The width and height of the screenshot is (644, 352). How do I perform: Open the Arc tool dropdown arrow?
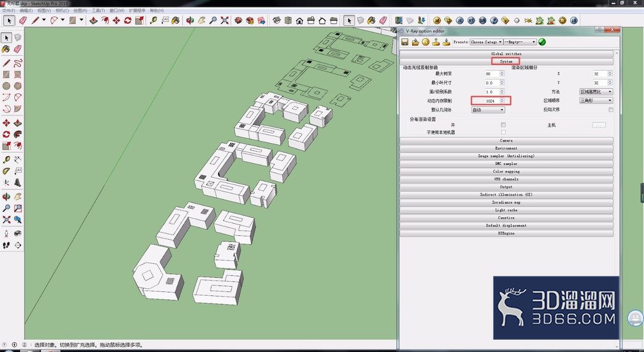62,20
